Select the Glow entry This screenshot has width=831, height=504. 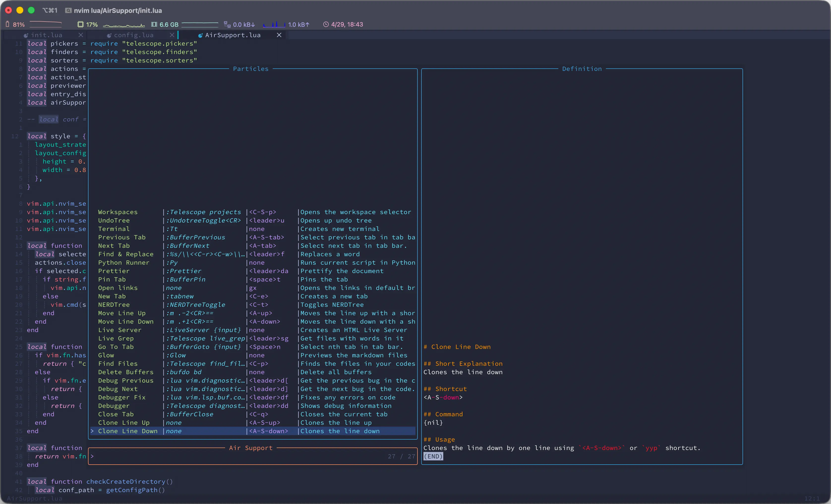[x=253, y=355]
